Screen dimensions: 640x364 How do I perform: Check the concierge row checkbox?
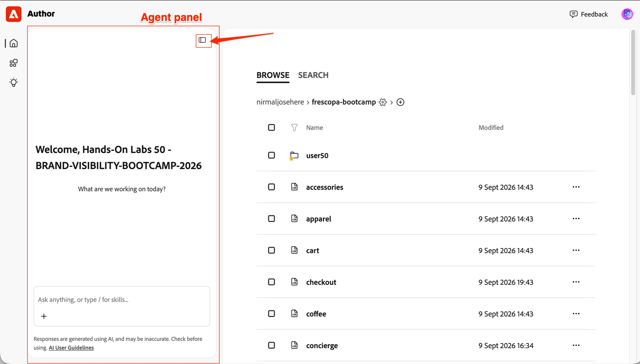point(272,345)
